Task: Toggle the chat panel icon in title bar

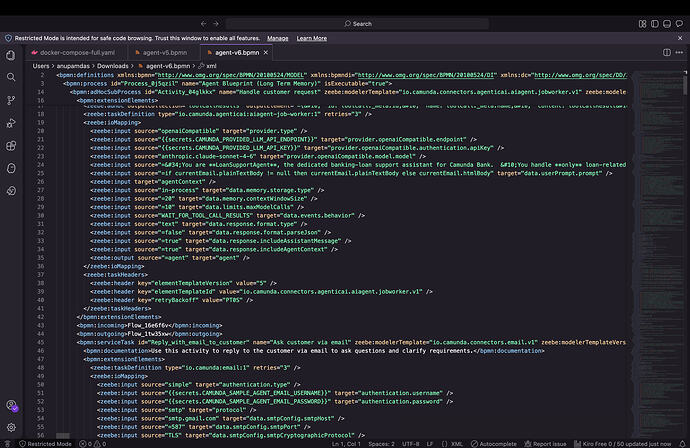Action: pyautogui.click(x=679, y=24)
